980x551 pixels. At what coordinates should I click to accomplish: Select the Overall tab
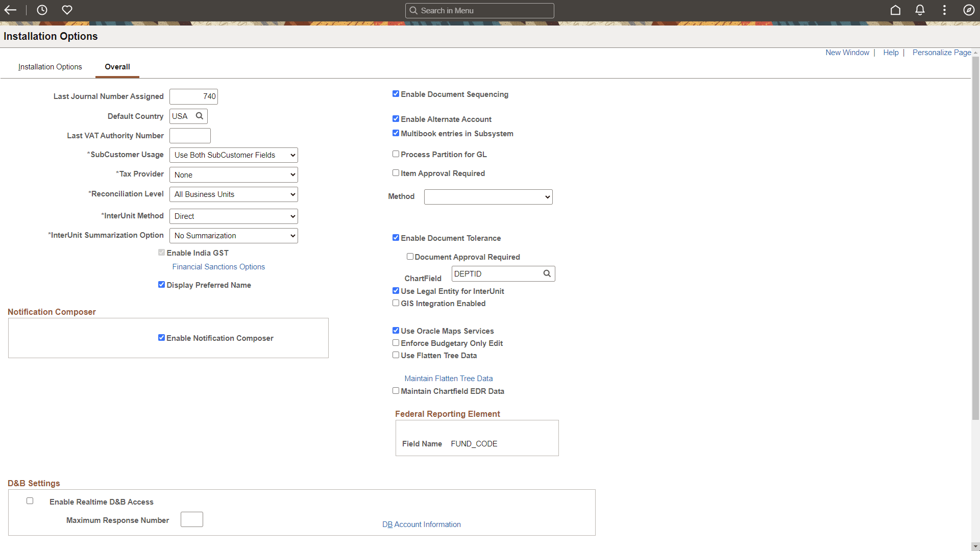(117, 66)
